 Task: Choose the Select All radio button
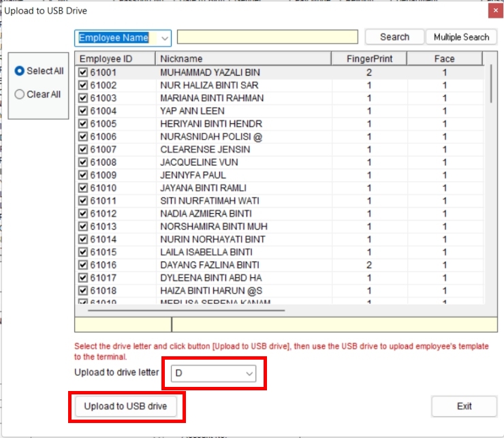pyautogui.click(x=20, y=71)
